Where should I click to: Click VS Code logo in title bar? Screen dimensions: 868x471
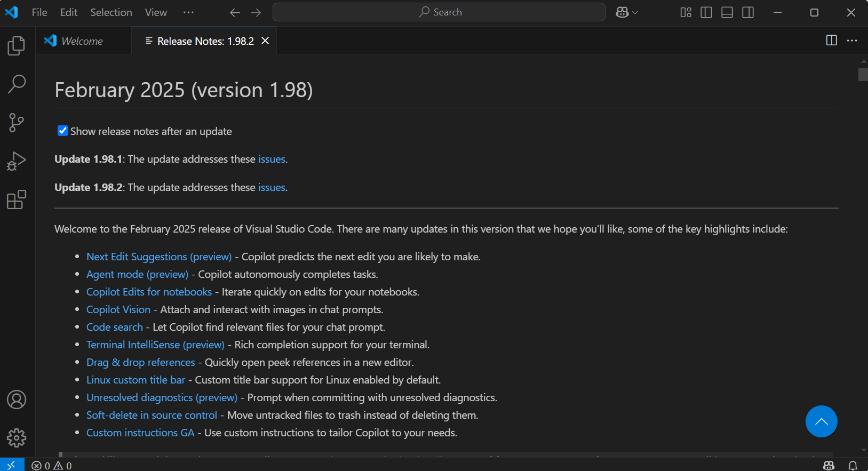click(x=12, y=12)
